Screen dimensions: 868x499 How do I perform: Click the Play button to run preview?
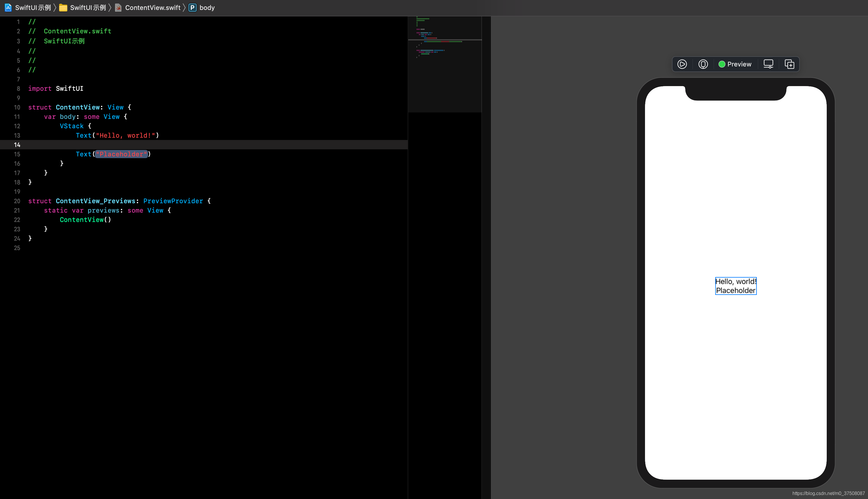[682, 64]
